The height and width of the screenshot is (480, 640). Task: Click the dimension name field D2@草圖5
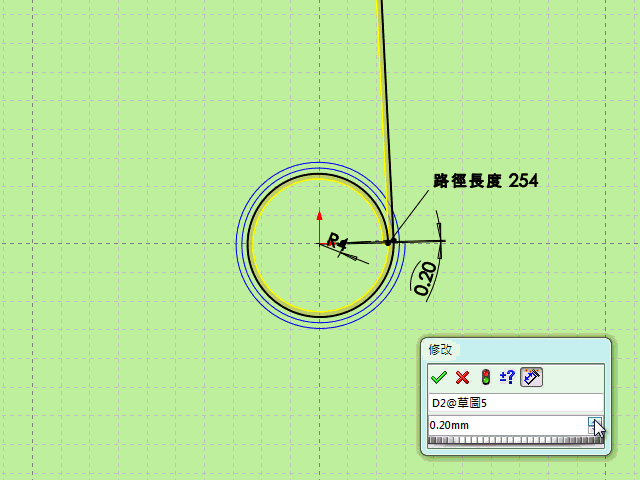[x=516, y=403]
